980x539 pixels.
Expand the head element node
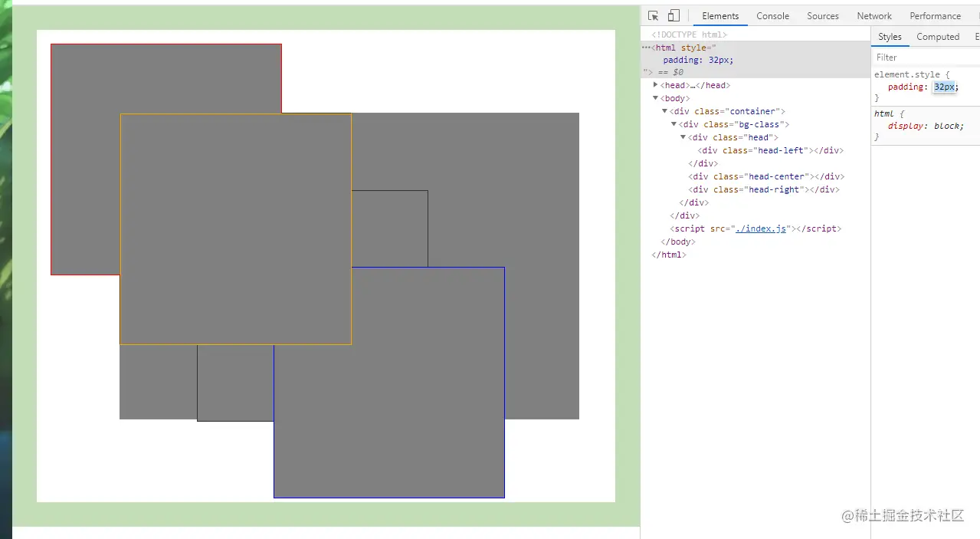[655, 85]
